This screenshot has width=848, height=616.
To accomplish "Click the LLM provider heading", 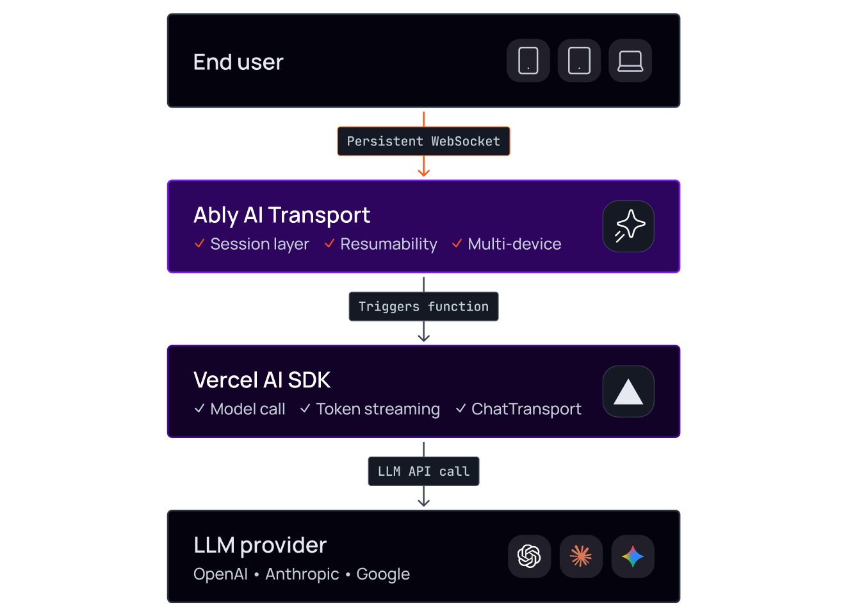I will click(x=260, y=546).
